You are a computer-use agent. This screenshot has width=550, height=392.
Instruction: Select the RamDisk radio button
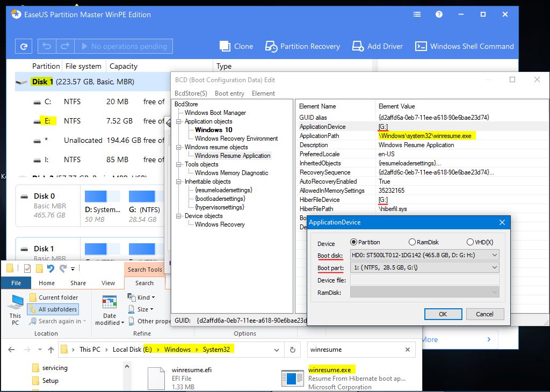pos(412,242)
